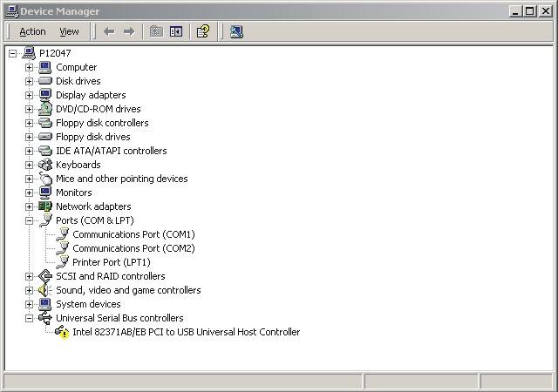This screenshot has height=392, width=558.
Task: Collapse Universal Serial Bus controllers node
Action: (29, 318)
